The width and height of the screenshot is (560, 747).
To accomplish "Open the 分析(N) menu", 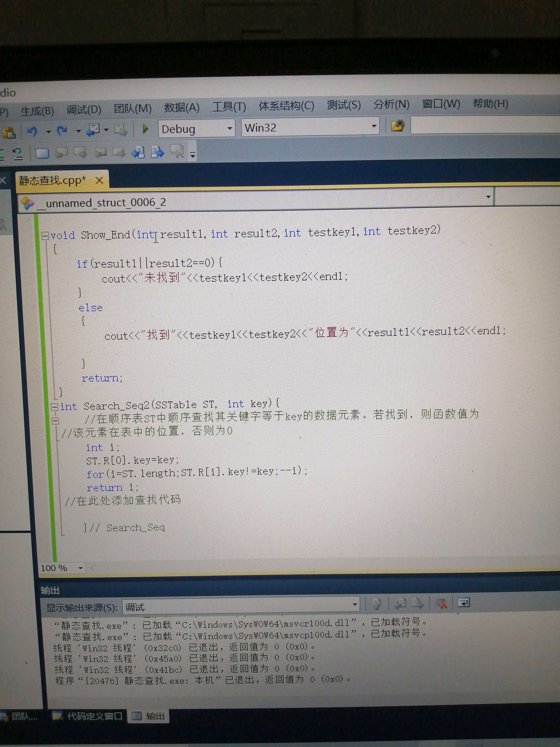I will click(391, 104).
